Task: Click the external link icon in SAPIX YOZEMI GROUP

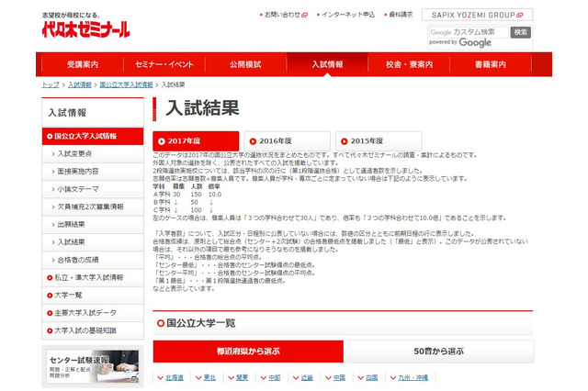Action: coord(519,15)
